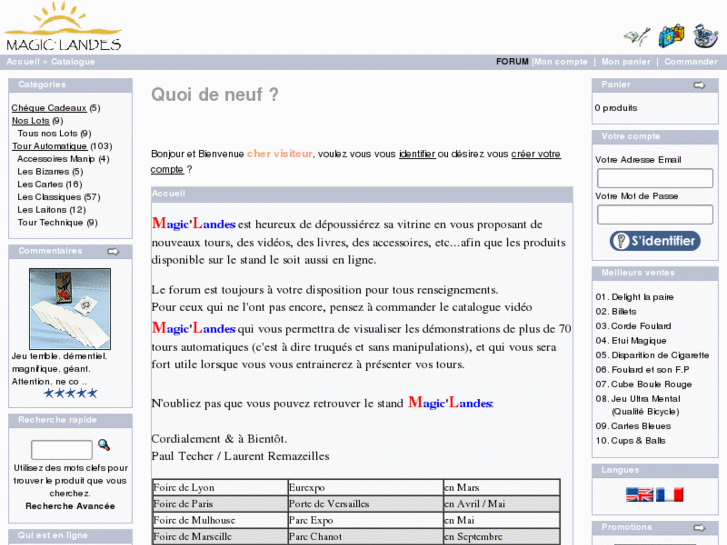Click the Magic Landes logo

click(63, 26)
